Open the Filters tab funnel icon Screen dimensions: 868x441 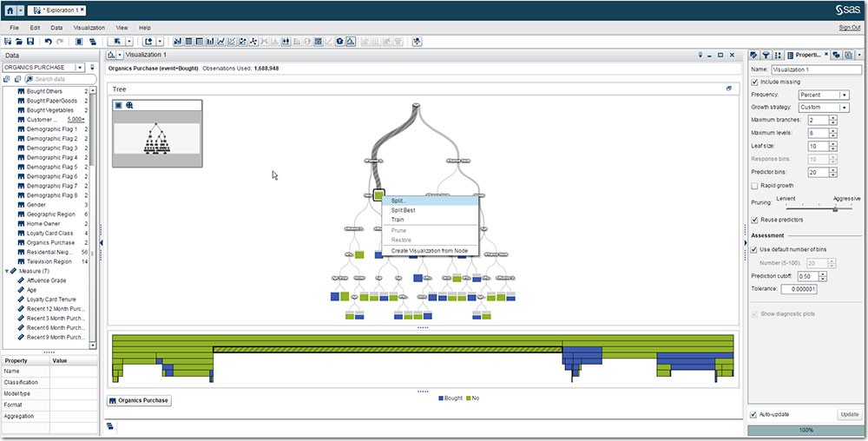[766, 55]
